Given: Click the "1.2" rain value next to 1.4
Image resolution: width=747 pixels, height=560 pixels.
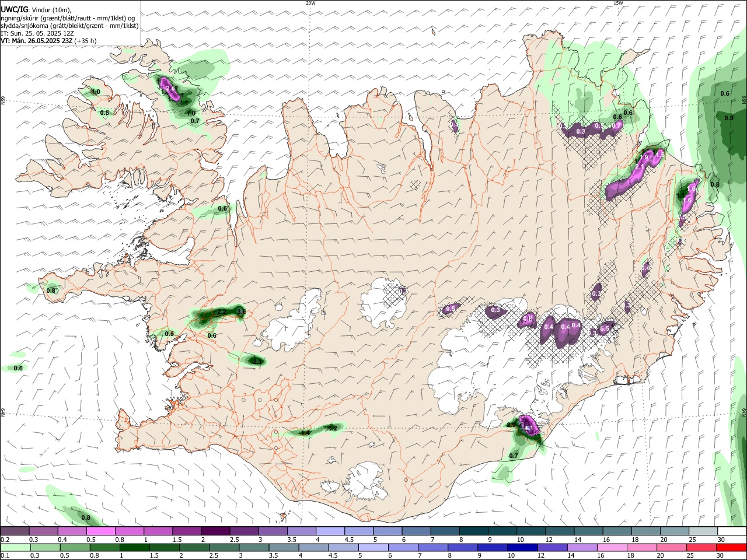Looking at the screenshot, I should pyautogui.click(x=333, y=428).
